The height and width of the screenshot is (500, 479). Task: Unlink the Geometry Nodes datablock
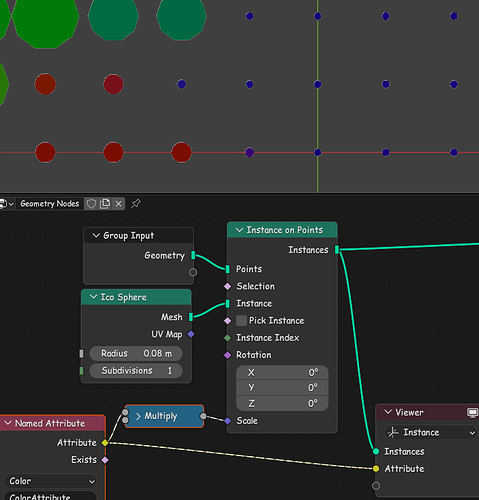118,204
